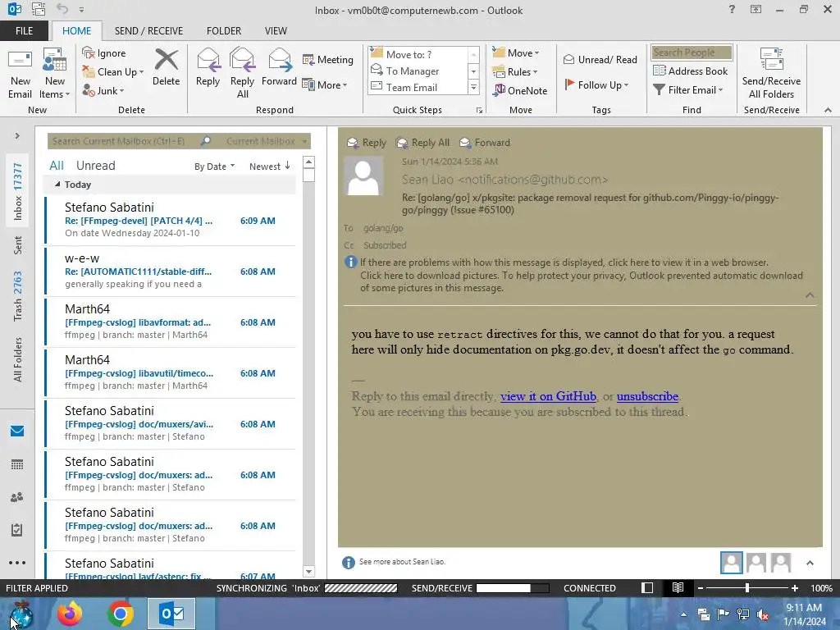Viewport: 840px width, 630px height.
Task: Open By Date arrangement dropdown
Action: pyautogui.click(x=214, y=167)
